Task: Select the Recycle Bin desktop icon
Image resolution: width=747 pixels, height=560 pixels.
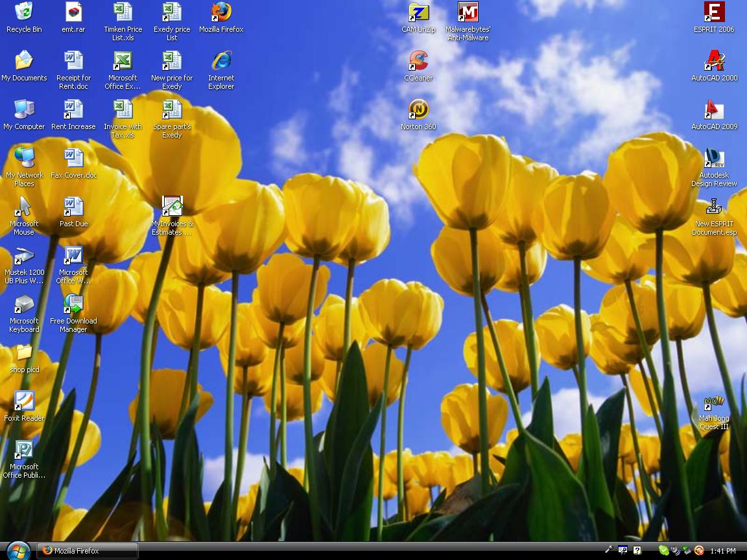Action: click(24, 12)
